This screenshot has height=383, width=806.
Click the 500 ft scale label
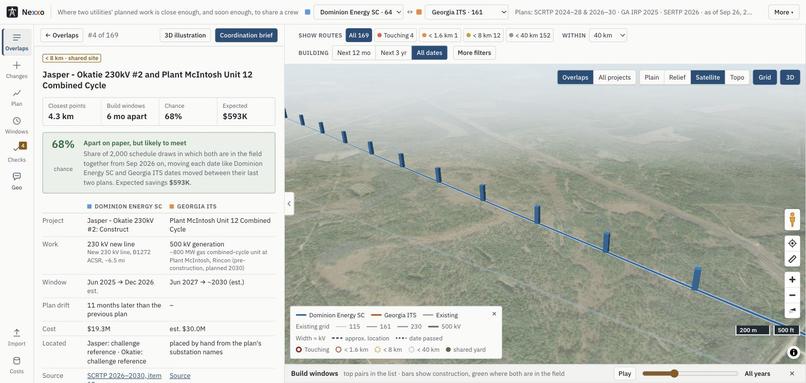(786, 330)
